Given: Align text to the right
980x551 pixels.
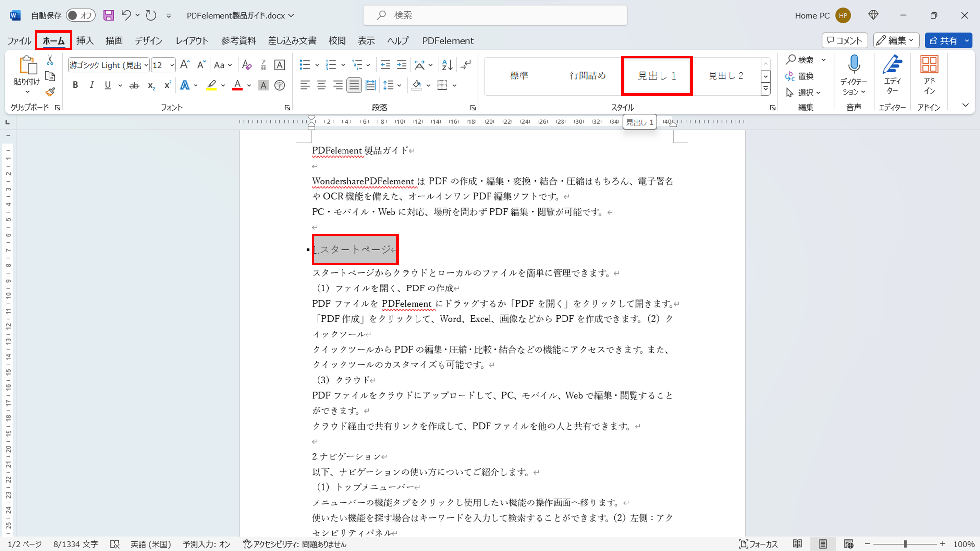Looking at the screenshot, I should click(338, 85).
